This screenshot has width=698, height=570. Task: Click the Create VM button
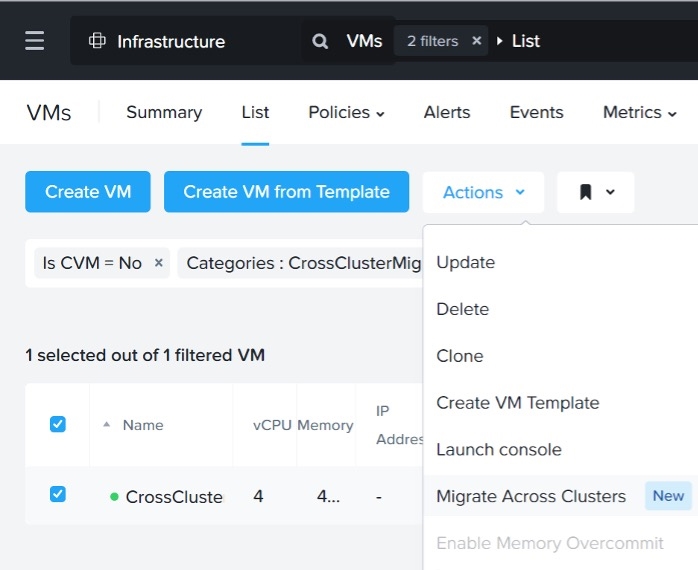coord(88,192)
